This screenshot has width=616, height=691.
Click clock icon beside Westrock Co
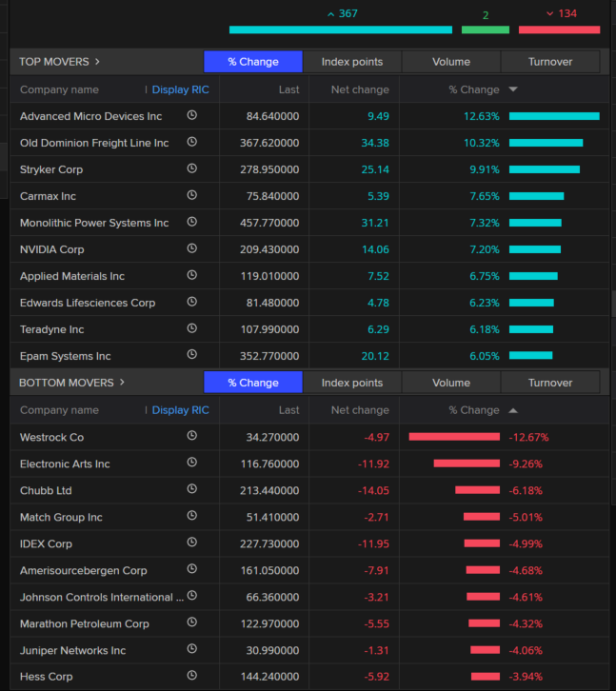[x=191, y=436]
